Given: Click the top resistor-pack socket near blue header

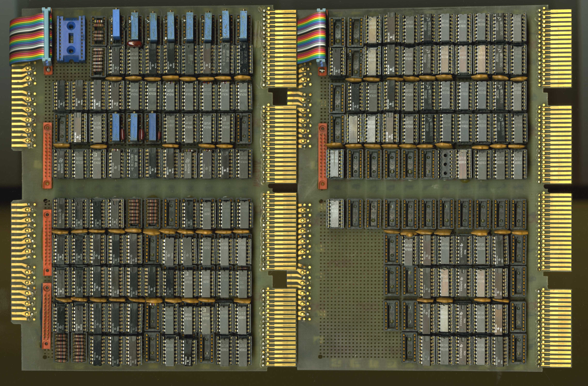Looking at the screenshot, I should point(99,31).
